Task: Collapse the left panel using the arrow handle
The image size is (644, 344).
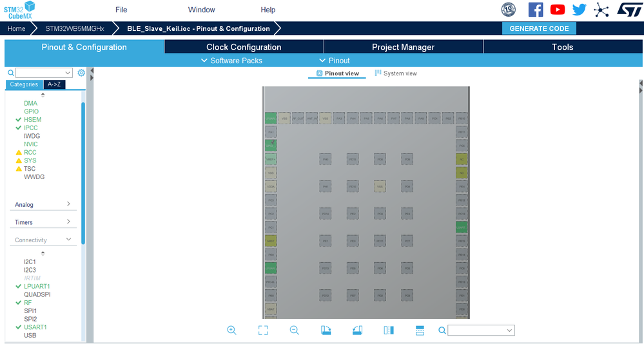Action: point(92,71)
